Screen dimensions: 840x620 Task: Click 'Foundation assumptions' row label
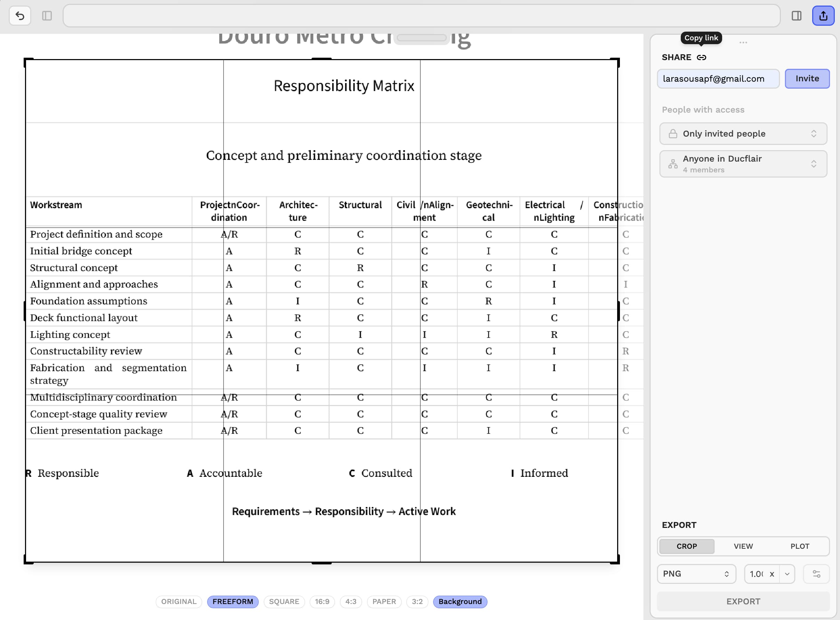coord(89,301)
